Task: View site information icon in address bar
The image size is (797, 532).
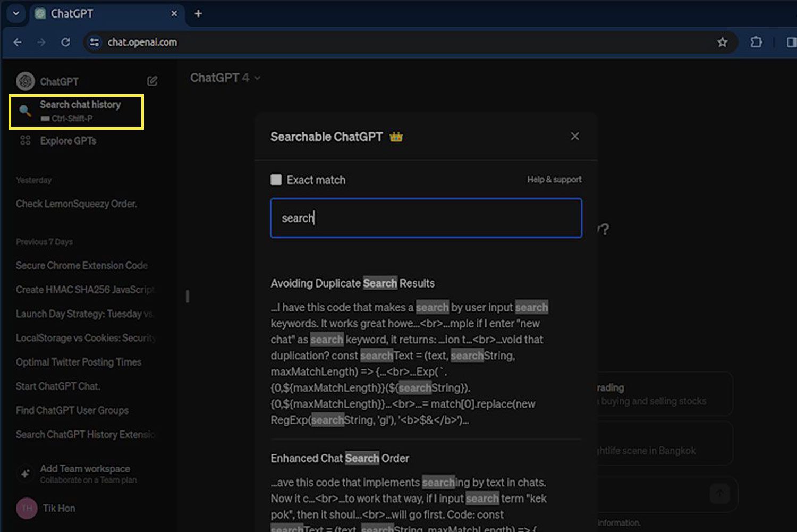Action: [x=95, y=43]
